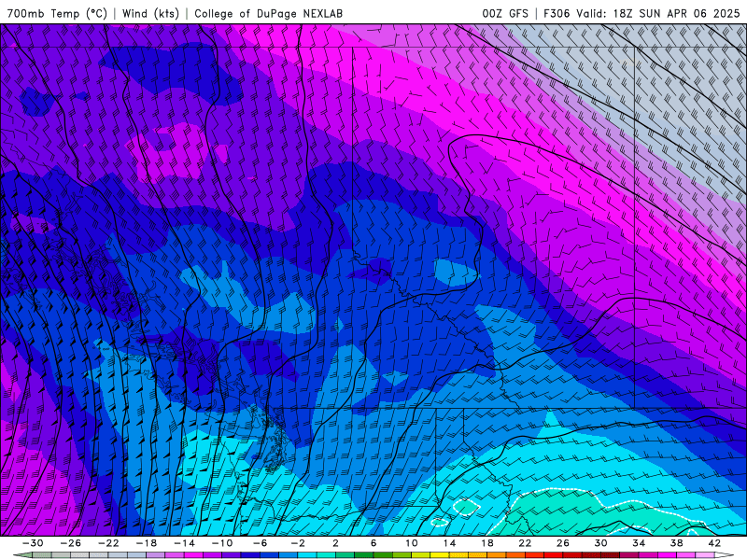Click the legend value 38
The width and height of the screenshot is (747, 560).
pos(676,543)
